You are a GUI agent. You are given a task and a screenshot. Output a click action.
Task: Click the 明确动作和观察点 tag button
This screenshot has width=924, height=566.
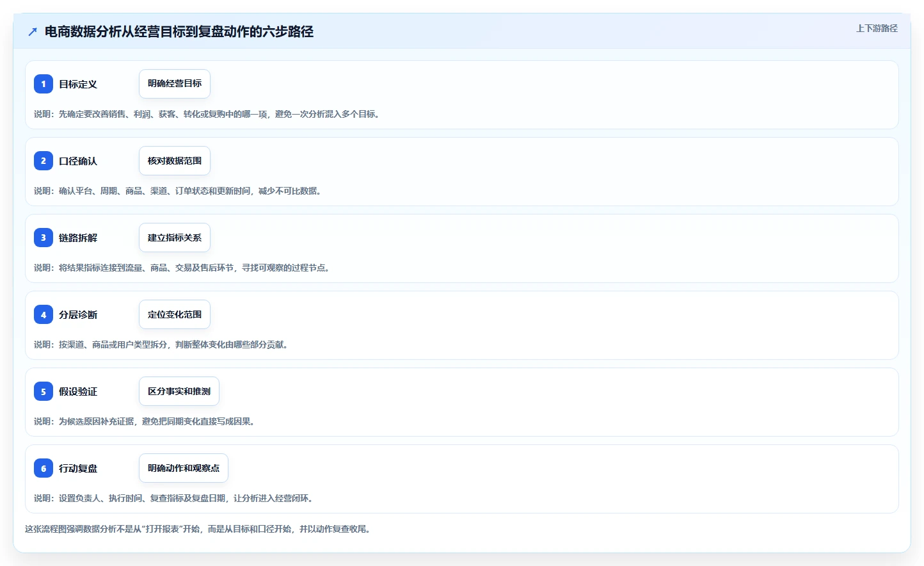(x=184, y=468)
